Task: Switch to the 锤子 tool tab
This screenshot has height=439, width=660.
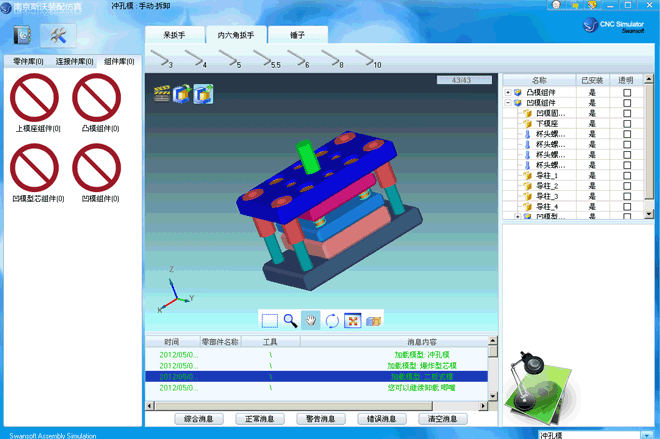Action: tap(297, 35)
